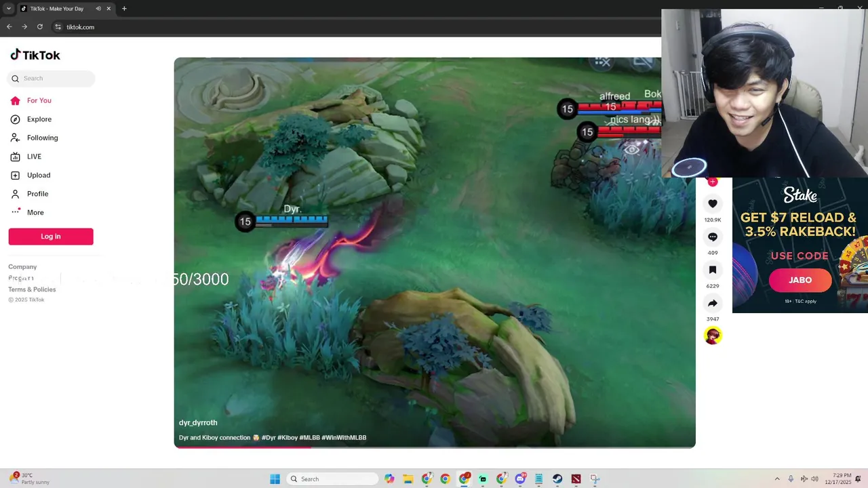Click the red Log in button

pos(51,237)
